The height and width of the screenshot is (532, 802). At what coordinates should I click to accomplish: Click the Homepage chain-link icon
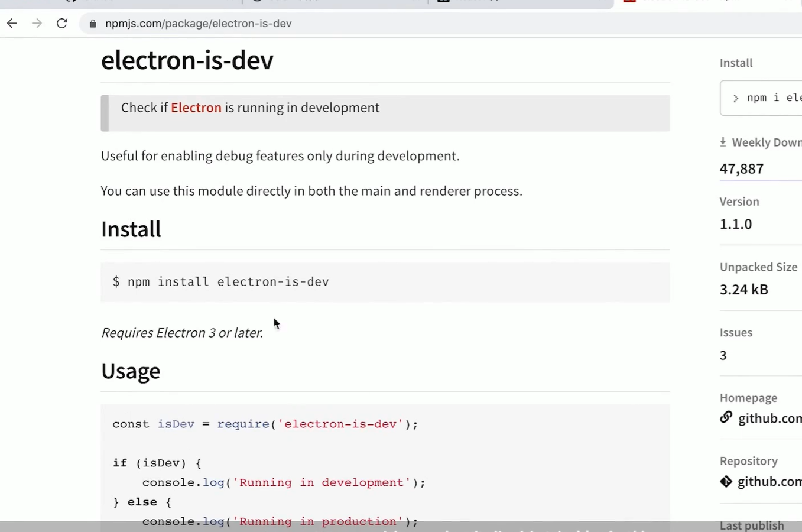(x=726, y=417)
